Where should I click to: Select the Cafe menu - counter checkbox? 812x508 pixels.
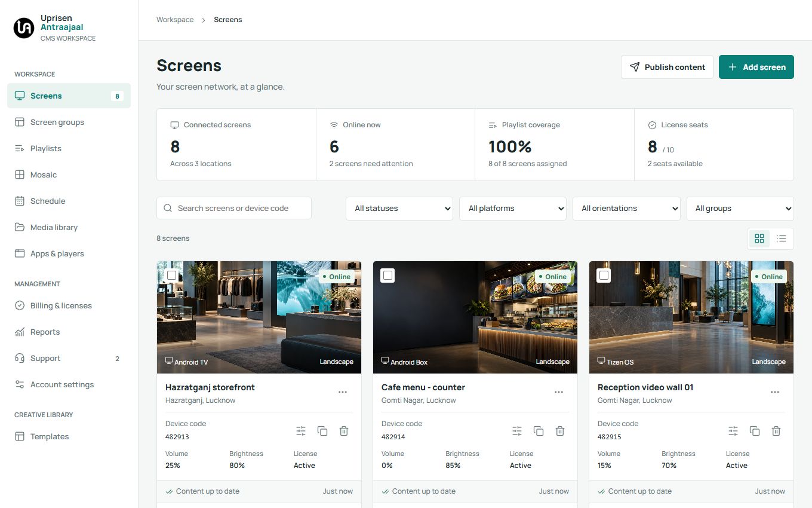coord(388,276)
